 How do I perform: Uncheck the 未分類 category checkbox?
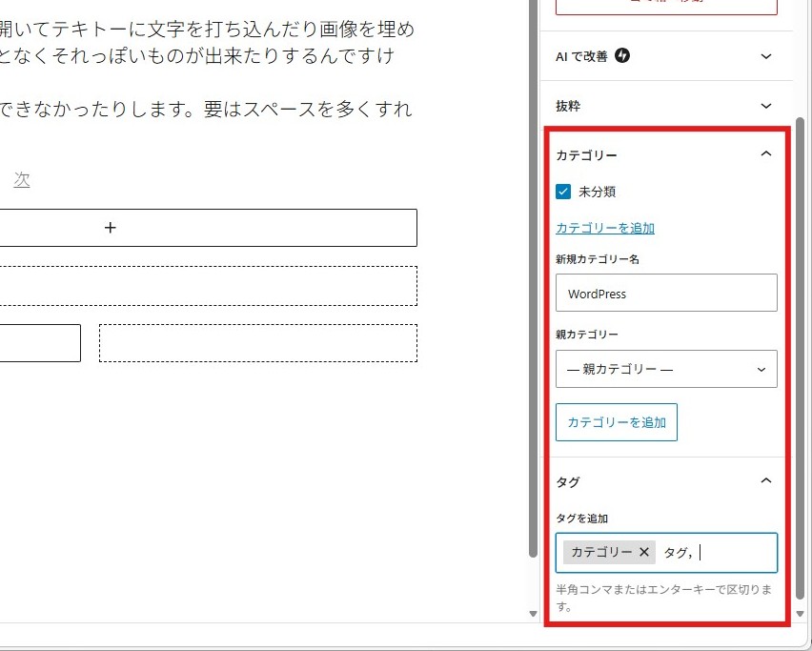(x=563, y=192)
